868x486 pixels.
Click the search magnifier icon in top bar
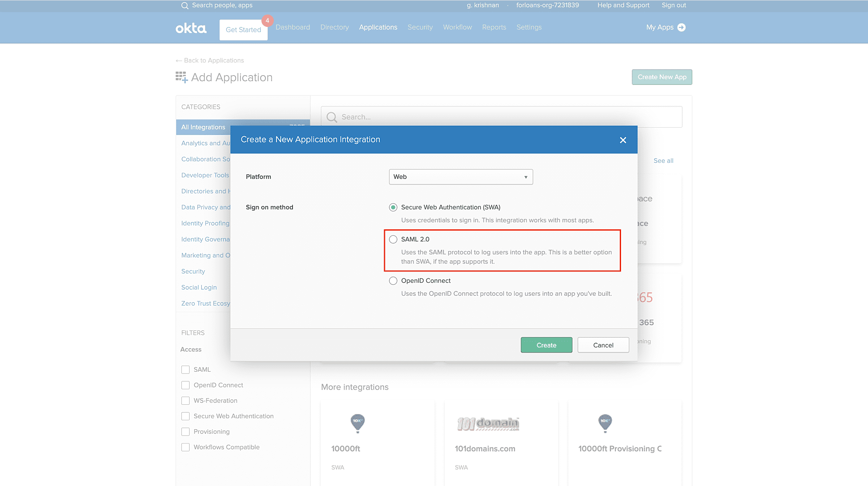184,6
